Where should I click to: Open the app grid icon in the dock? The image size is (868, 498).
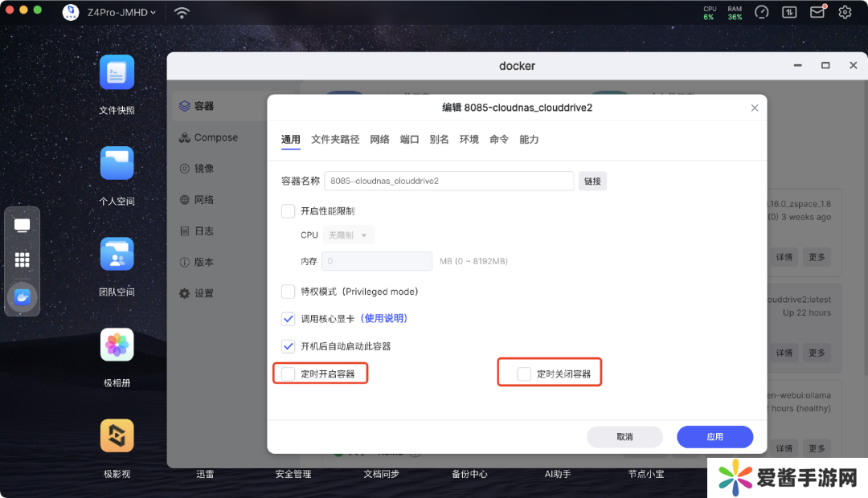tap(23, 260)
